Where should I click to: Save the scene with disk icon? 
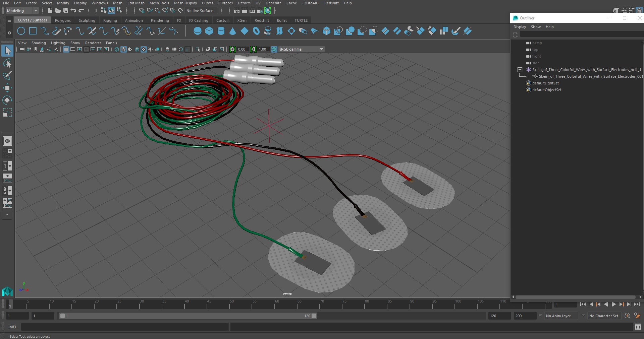pyautogui.click(x=66, y=11)
